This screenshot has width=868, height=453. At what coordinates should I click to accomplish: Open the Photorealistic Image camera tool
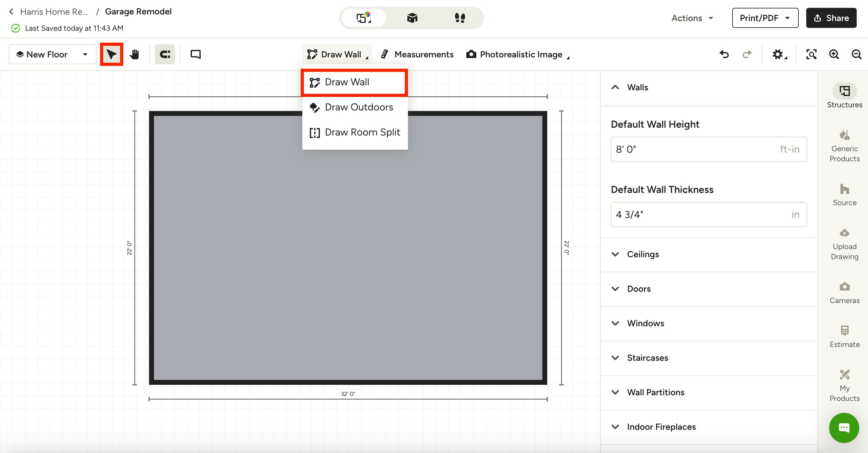pyautogui.click(x=517, y=54)
